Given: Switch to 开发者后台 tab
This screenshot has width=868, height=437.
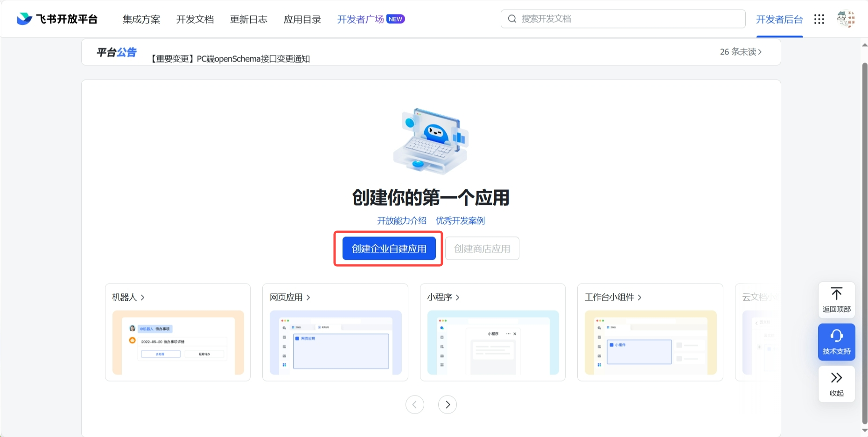Looking at the screenshot, I should point(779,19).
